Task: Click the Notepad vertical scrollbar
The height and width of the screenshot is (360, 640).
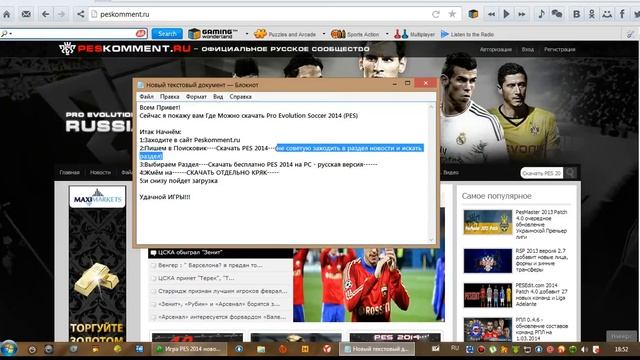Action: point(431,173)
